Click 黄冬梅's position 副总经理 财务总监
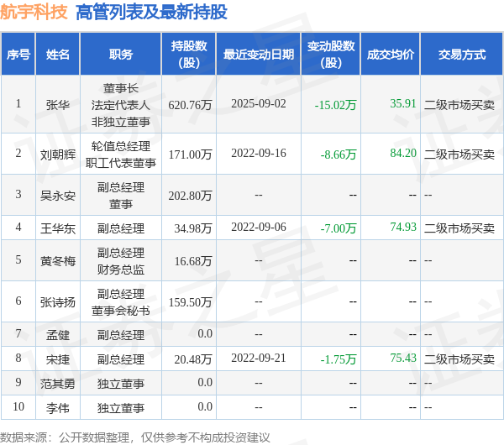This screenshot has width=504, height=445. coord(120,261)
